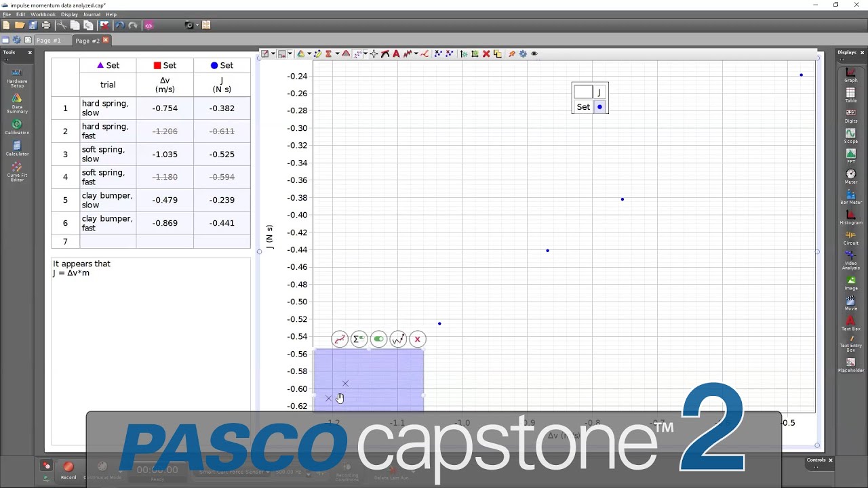Expand the selection tool dropdown arrow
The width and height of the screenshot is (868, 488).
tap(290, 54)
